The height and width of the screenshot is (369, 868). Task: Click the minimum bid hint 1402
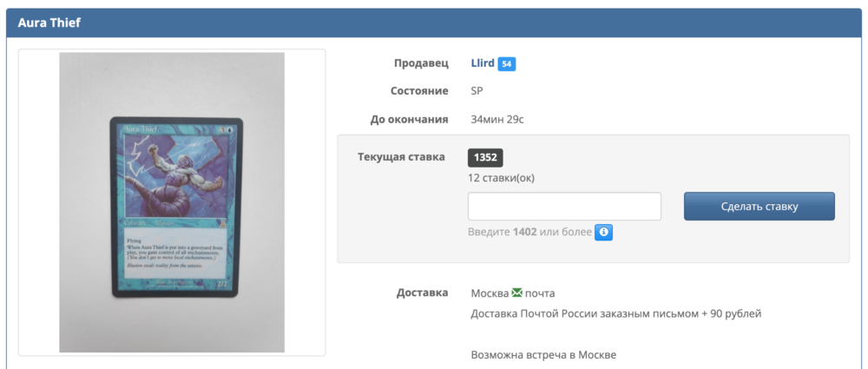click(524, 232)
